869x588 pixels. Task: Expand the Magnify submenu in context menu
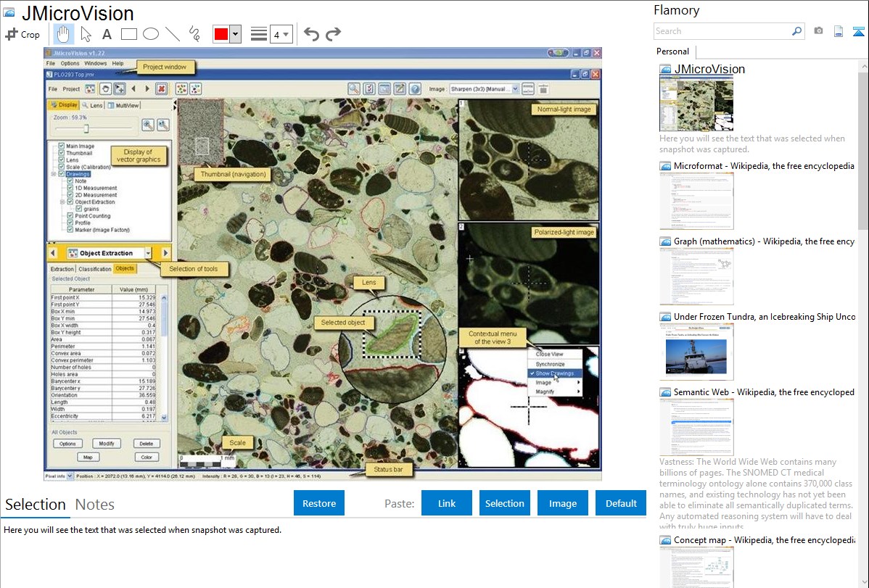[x=555, y=392]
